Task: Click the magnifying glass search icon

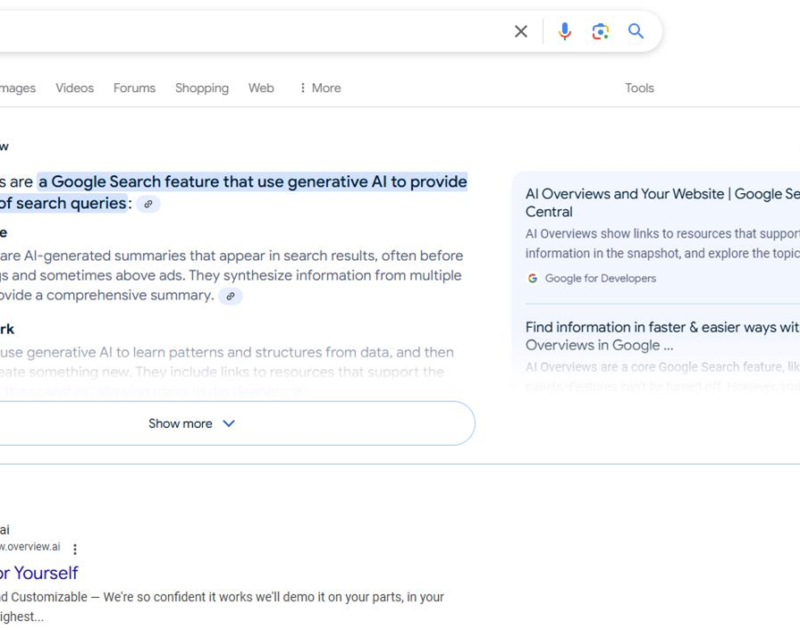Action: [x=636, y=32]
